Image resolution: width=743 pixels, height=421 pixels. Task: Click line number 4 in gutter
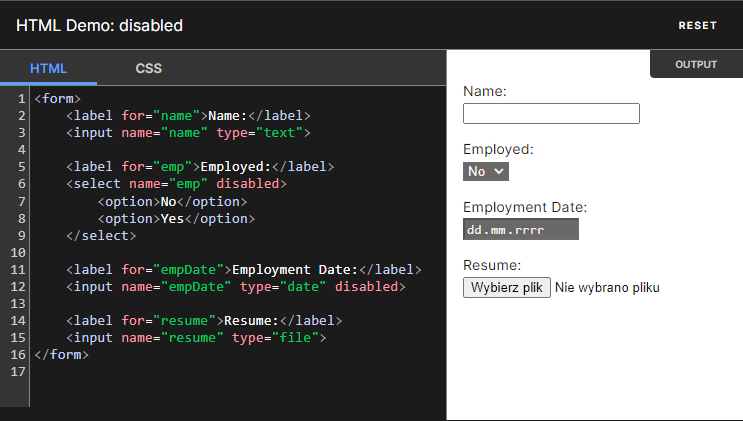pos(21,150)
